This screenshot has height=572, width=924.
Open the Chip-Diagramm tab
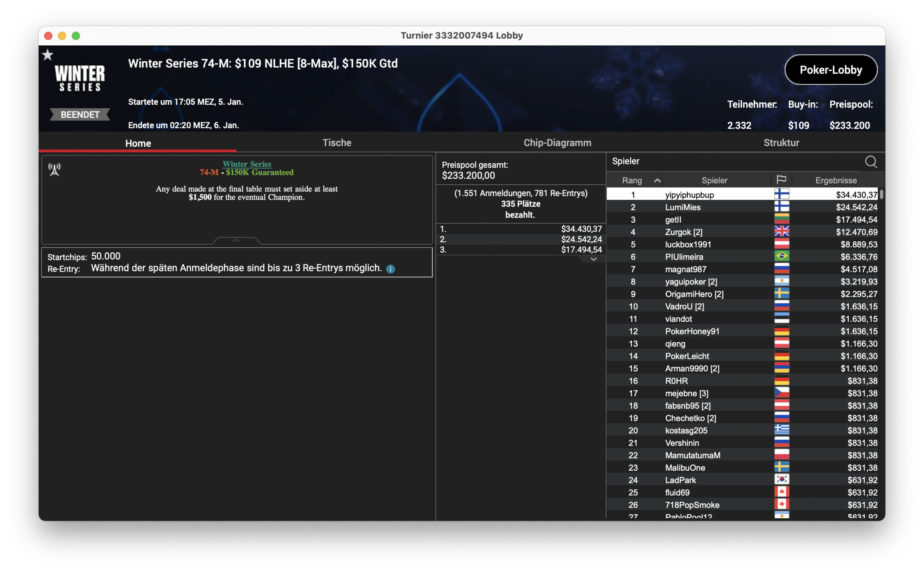pos(557,142)
